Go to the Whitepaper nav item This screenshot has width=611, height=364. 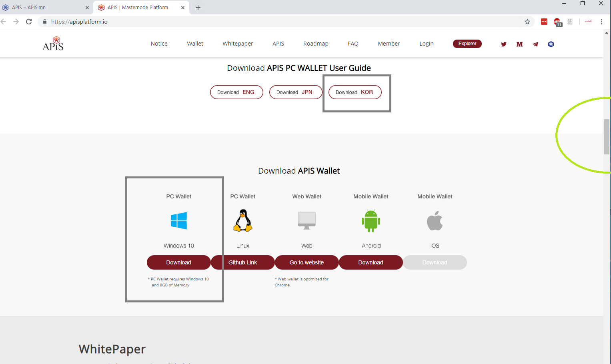[238, 44]
